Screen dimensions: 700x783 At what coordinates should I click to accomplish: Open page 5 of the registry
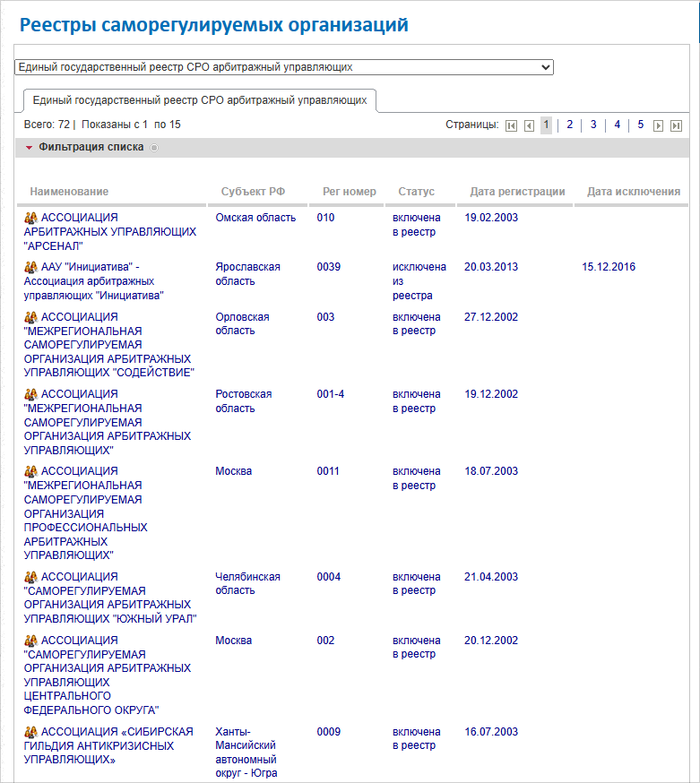click(x=640, y=125)
